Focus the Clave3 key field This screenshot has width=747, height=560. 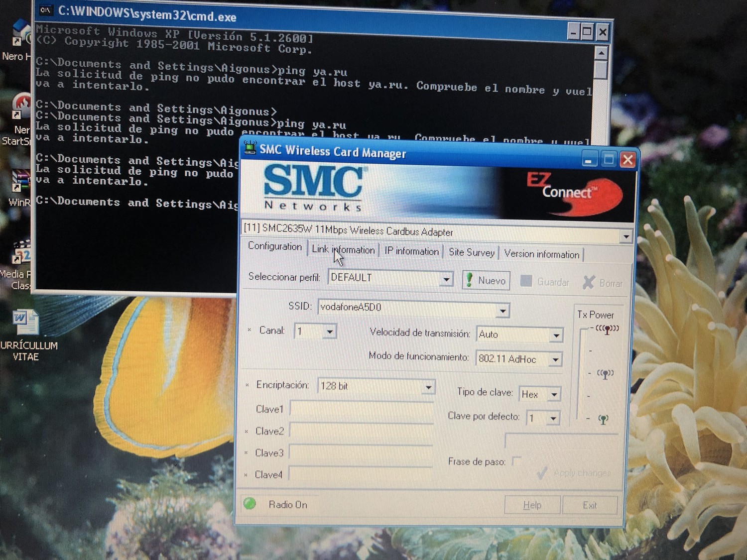click(361, 453)
